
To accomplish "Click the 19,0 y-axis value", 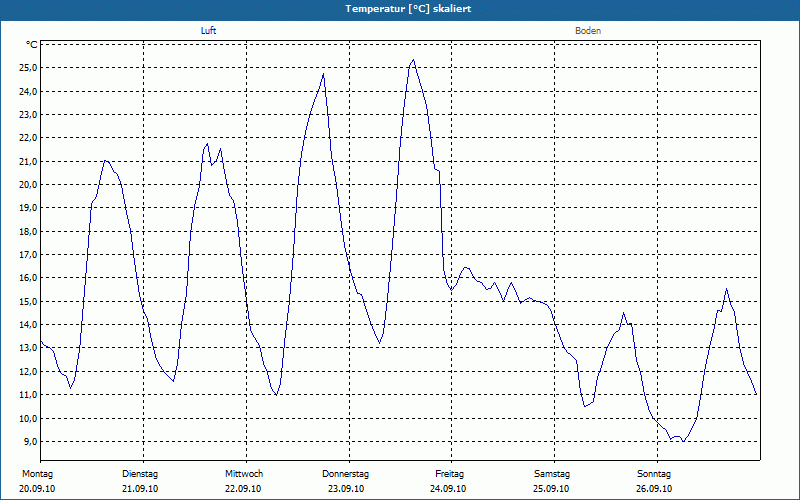I will pos(28,208).
